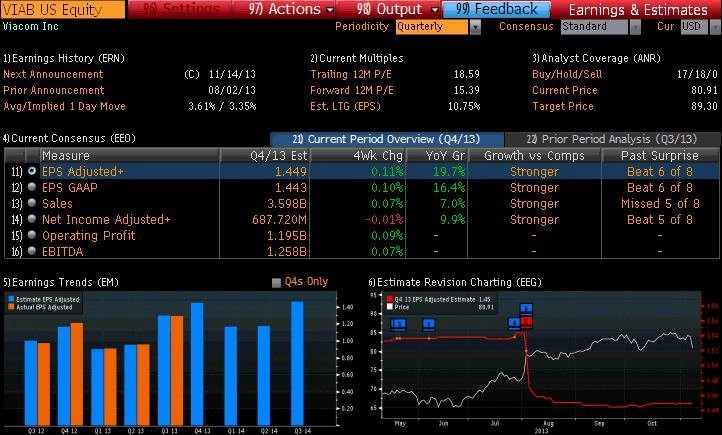Expand the 98) Output menu
The image size is (722, 435).
coord(397,9)
